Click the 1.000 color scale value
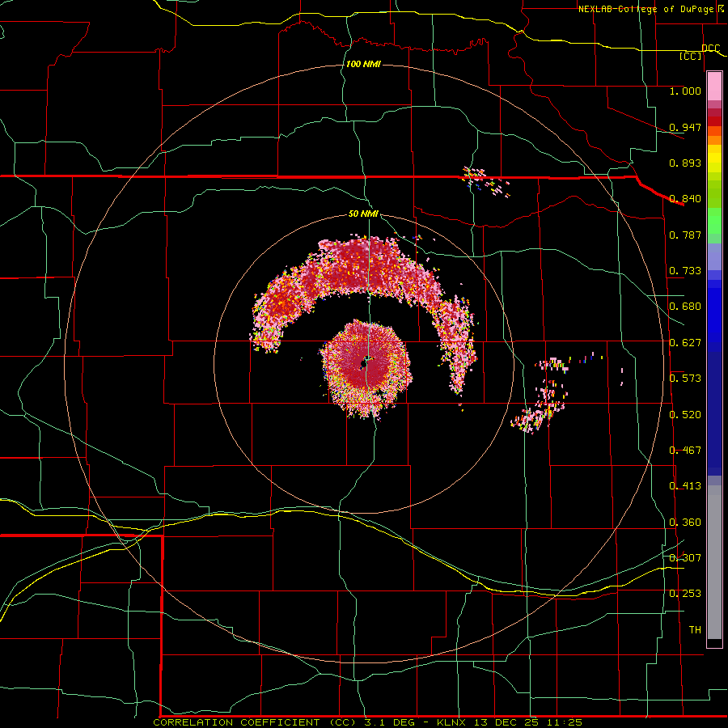Viewport: 728px width, 728px height. 685,91
